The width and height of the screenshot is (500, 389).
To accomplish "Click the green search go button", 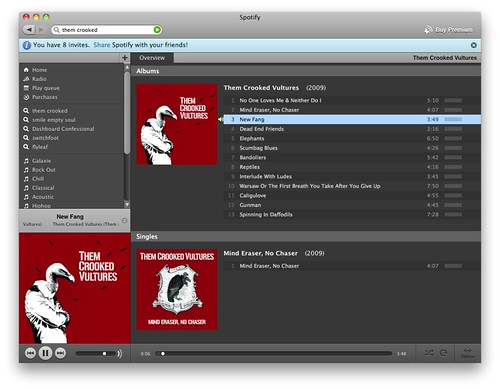I will tap(157, 30).
